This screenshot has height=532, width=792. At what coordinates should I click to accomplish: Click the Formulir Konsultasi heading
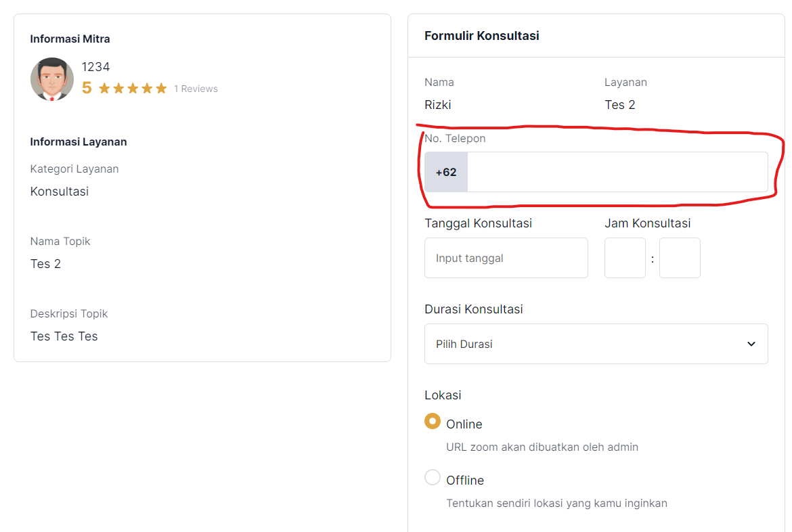point(481,36)
